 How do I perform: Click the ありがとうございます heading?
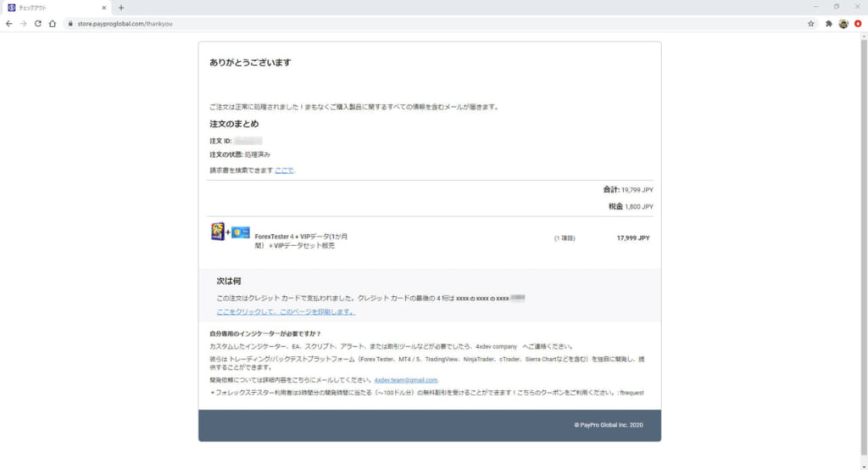(x=250, y=63)
